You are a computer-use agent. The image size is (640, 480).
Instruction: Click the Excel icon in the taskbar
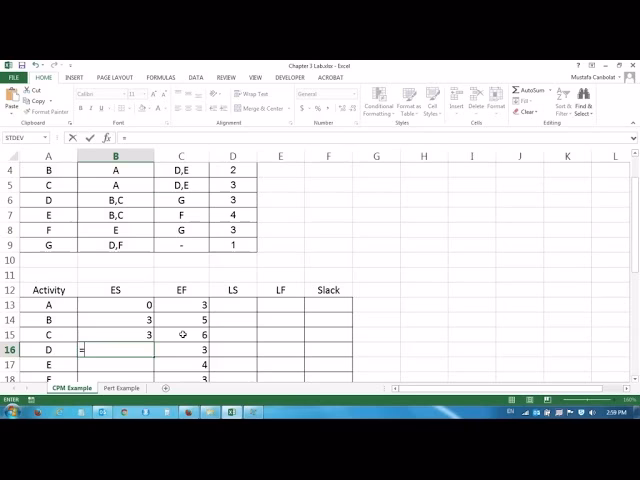pyautogui.click(x=231, y=412)
